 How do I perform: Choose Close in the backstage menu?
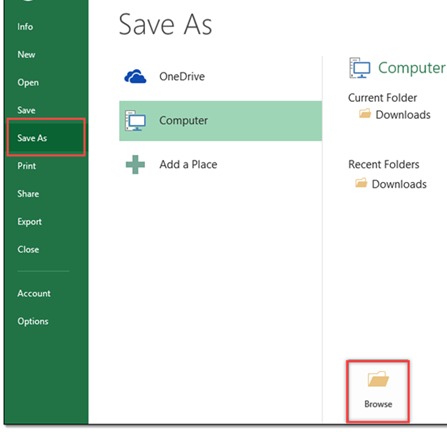pos(28,249)
